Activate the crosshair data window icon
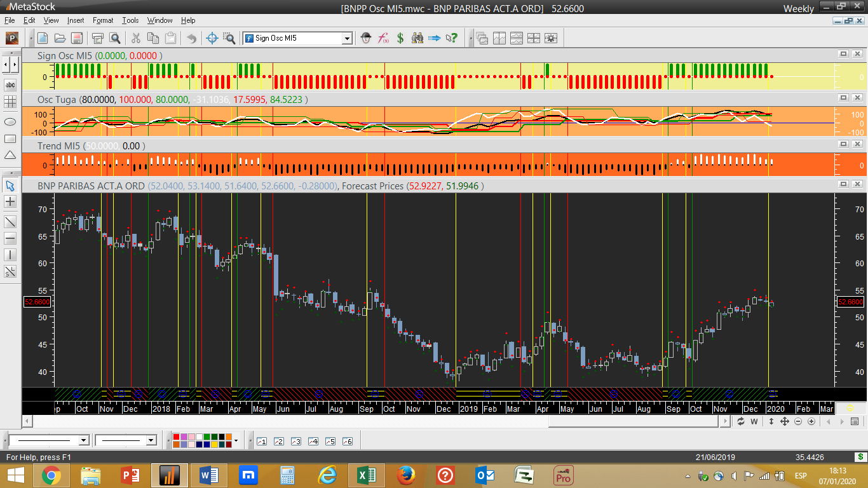 [213, 38]
